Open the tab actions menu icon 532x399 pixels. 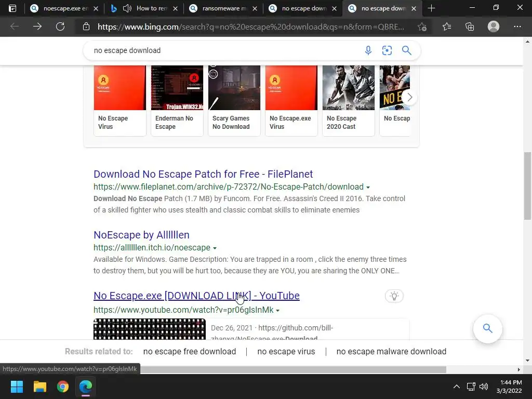(12, 8)
